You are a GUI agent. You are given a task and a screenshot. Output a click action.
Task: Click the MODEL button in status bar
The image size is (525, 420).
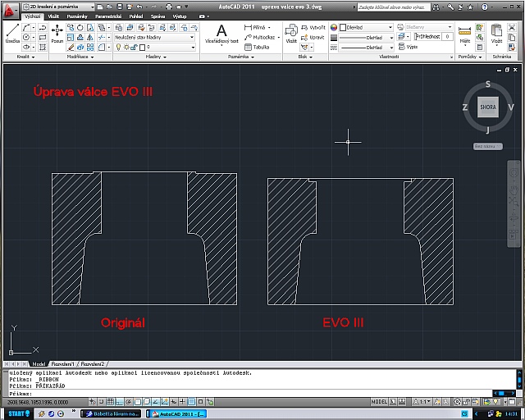click(x=379, y=402)
